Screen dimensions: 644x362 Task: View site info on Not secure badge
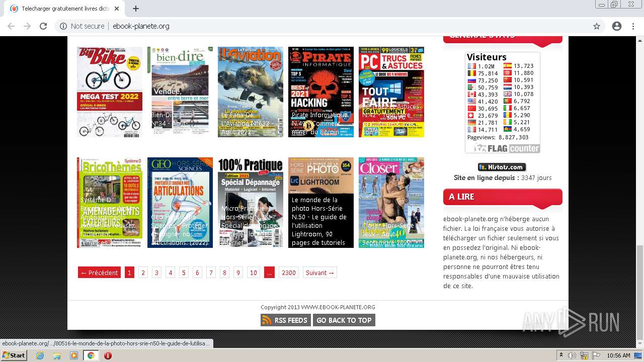tap(82, 26)
